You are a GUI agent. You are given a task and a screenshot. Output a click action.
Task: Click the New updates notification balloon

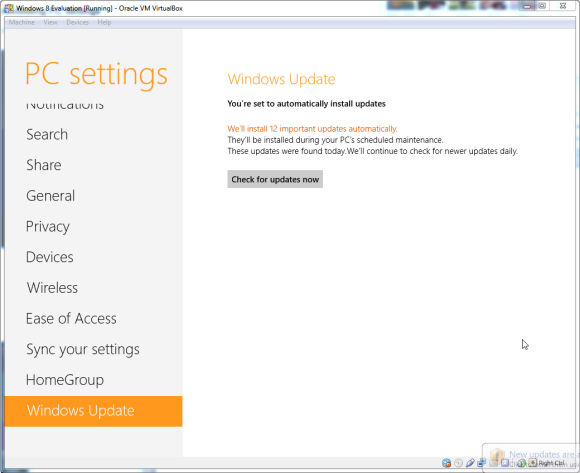pyautogui.click(x=532, y=458)
